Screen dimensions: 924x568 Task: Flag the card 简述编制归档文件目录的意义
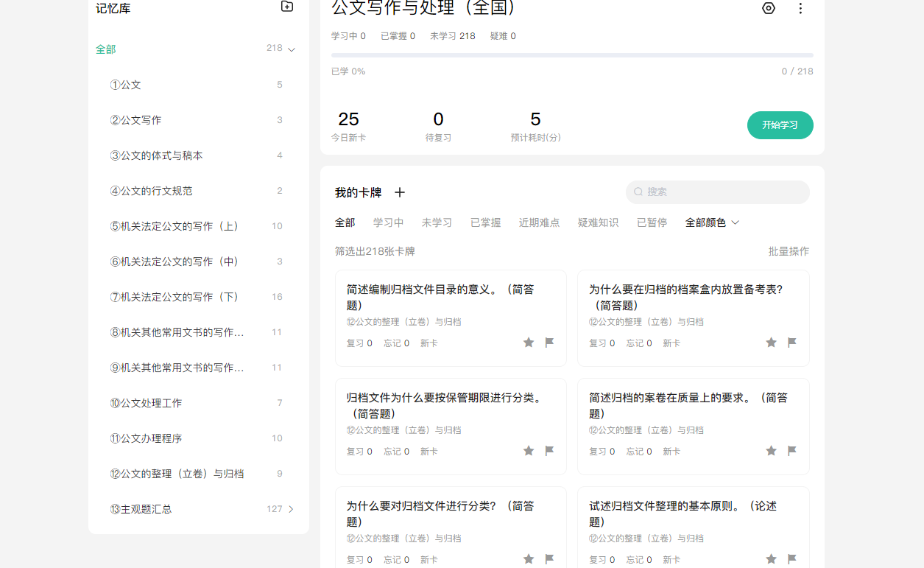point(549,343)
